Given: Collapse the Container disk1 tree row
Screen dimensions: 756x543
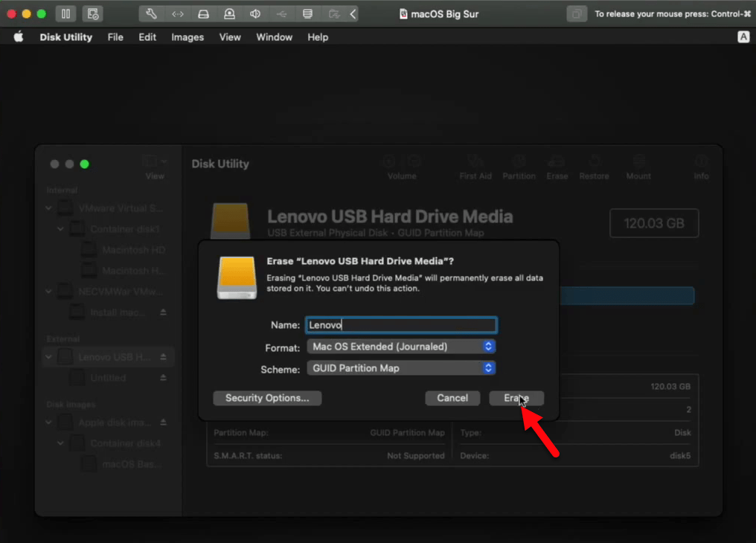Looking at the screenshot, I should [60, 229].
